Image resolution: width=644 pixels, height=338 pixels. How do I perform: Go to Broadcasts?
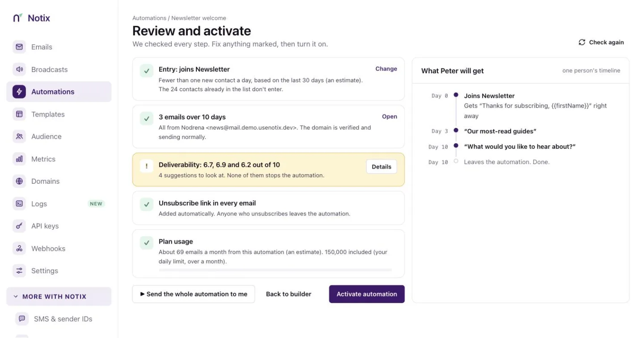(x=59, y=69)
